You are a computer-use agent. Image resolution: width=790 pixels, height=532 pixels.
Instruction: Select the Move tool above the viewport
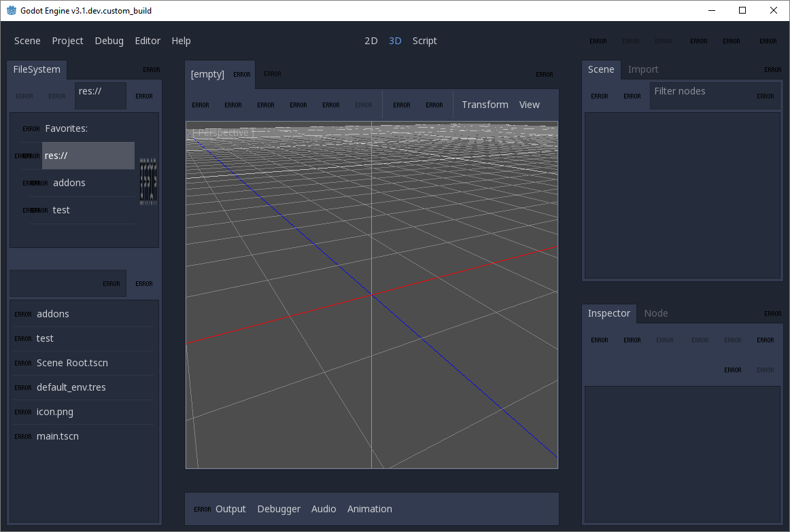233,105
